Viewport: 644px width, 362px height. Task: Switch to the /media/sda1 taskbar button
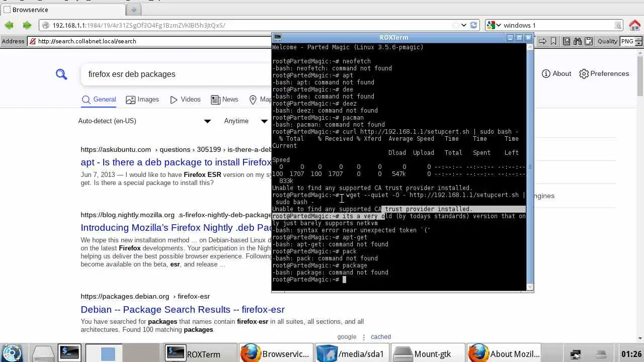coord(352,354)
